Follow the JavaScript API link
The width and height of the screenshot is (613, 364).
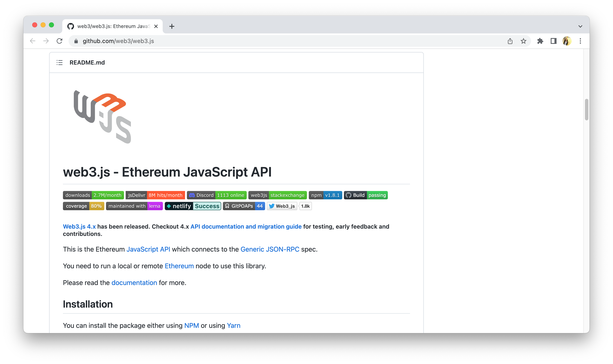[x=148, y=249]
